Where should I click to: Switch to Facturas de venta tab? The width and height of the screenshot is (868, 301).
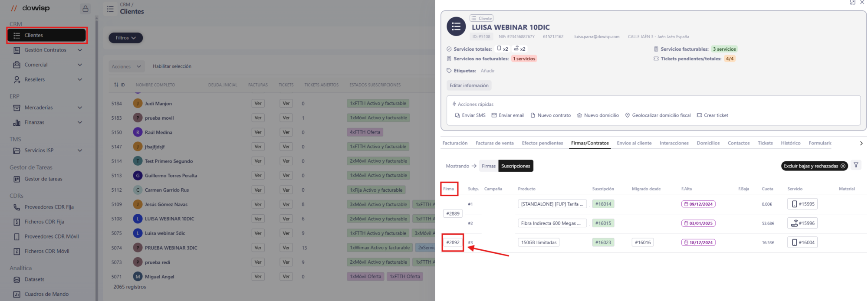coord(494,143)
